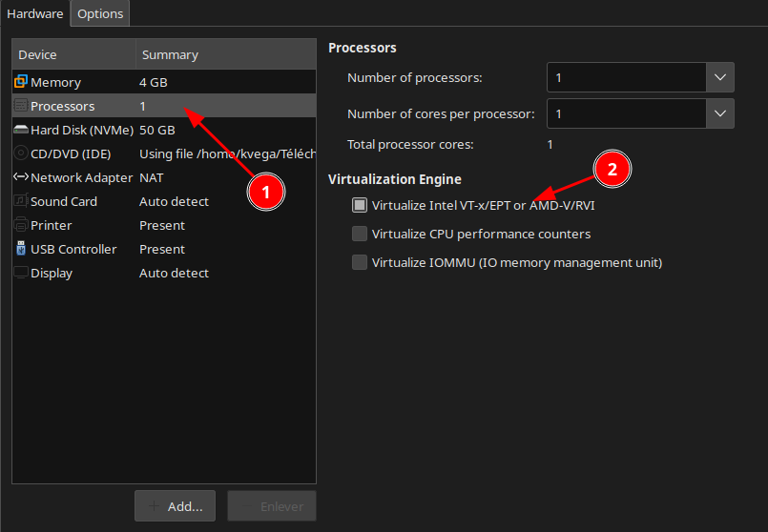Switch to the Hardware tab

point(35,14)
